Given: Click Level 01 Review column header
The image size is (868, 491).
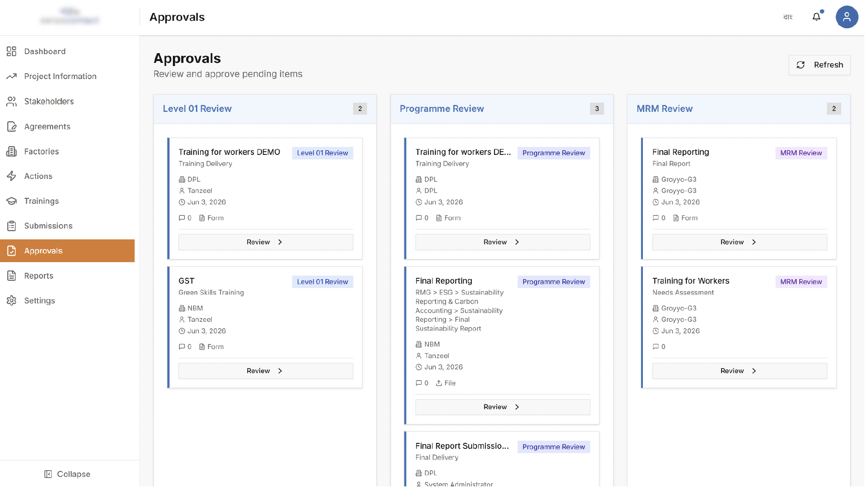Looking at the screenshot, I should [197, 109].
